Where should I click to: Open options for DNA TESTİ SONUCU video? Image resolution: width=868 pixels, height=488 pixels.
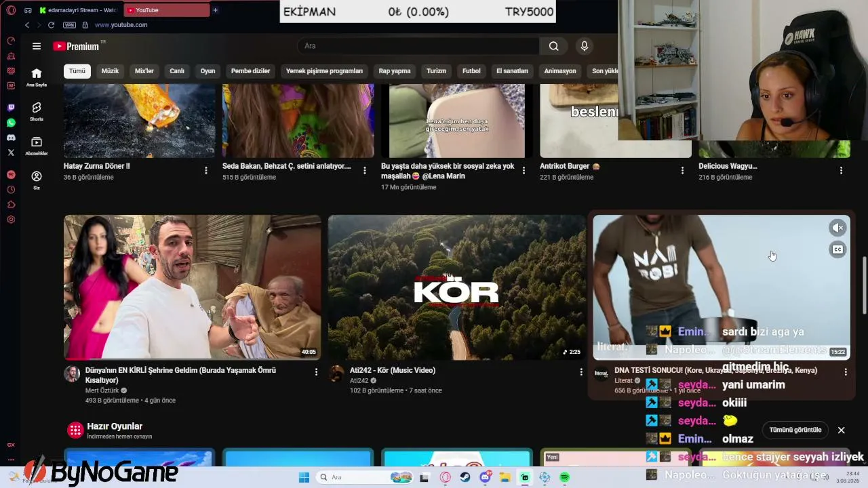[x=845, y=371]
